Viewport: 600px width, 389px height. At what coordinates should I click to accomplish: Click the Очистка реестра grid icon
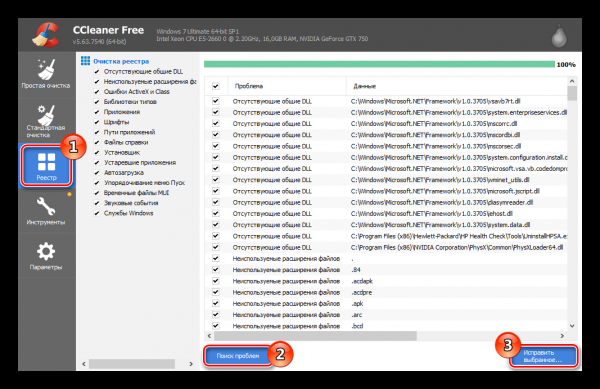(85, 61)
